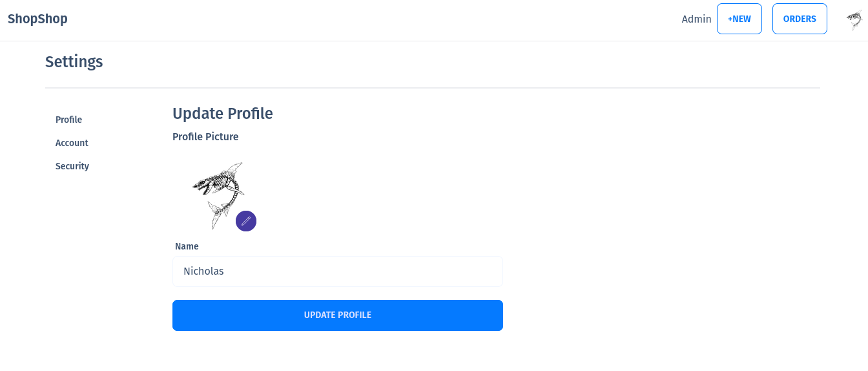Click the plus sign on the NEW button
The image size is (868, 371).
pos(730,19)
